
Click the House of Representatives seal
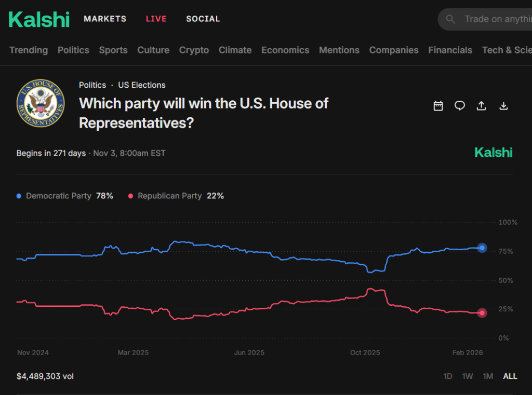(x=41, y=103)
